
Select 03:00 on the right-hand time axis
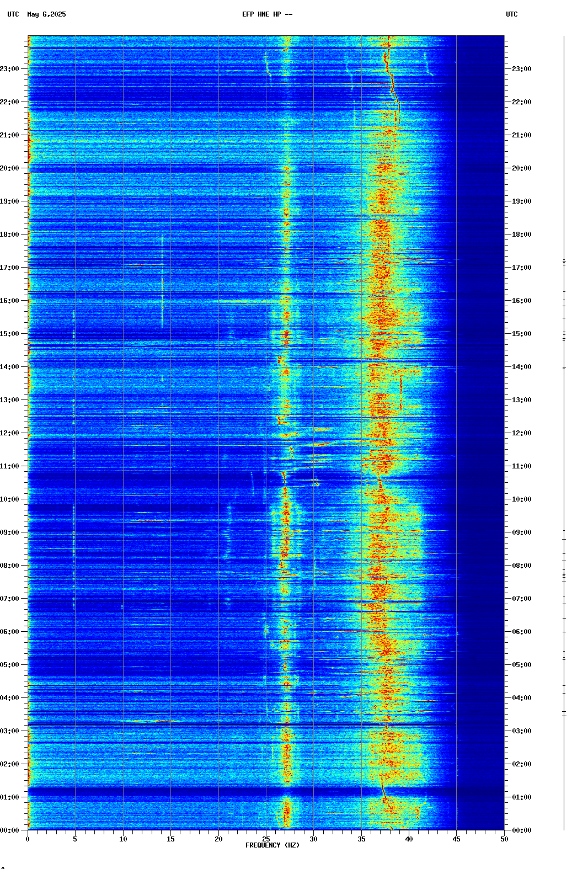pyautogui.click(x=522, y=731)
